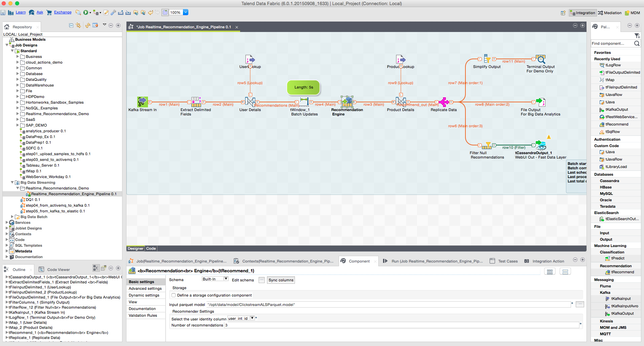
Task: Click the Replicate Data component icon
Action: [x=444, y=102]
